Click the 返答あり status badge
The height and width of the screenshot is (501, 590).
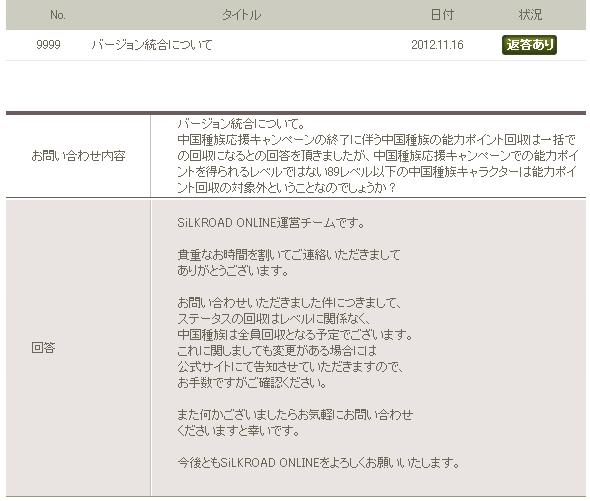click(529, 45)
